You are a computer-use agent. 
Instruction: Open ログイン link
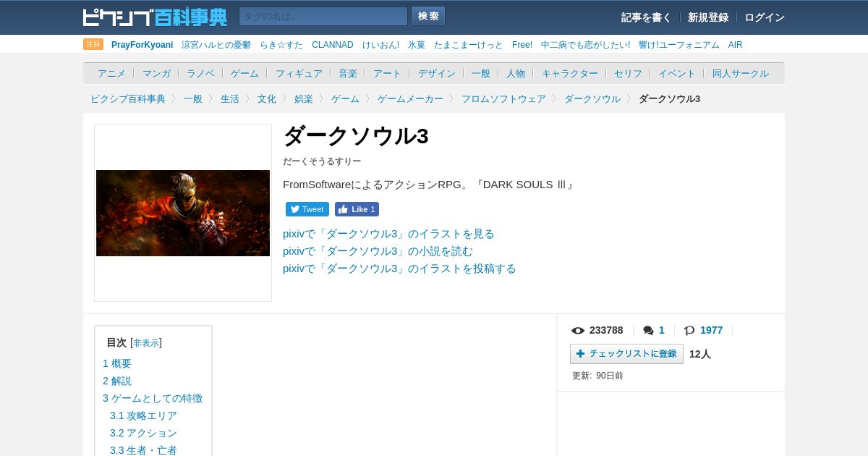[765, 17]
